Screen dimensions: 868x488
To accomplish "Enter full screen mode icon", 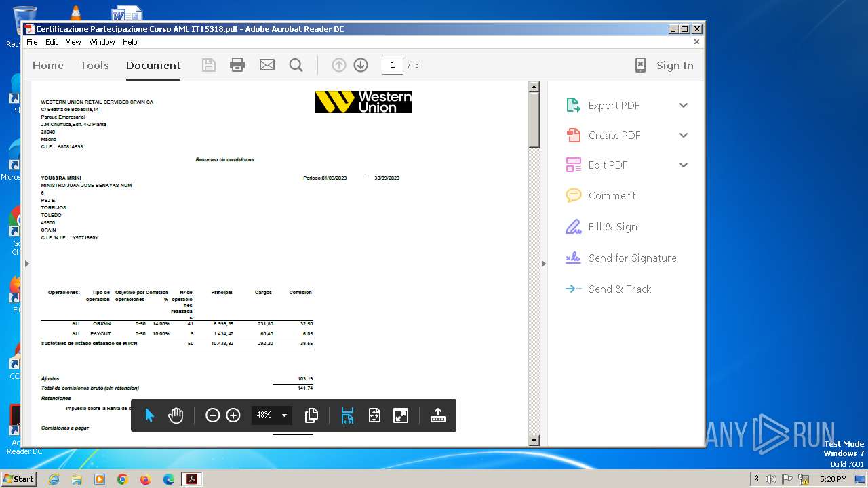I will [401, 415].
